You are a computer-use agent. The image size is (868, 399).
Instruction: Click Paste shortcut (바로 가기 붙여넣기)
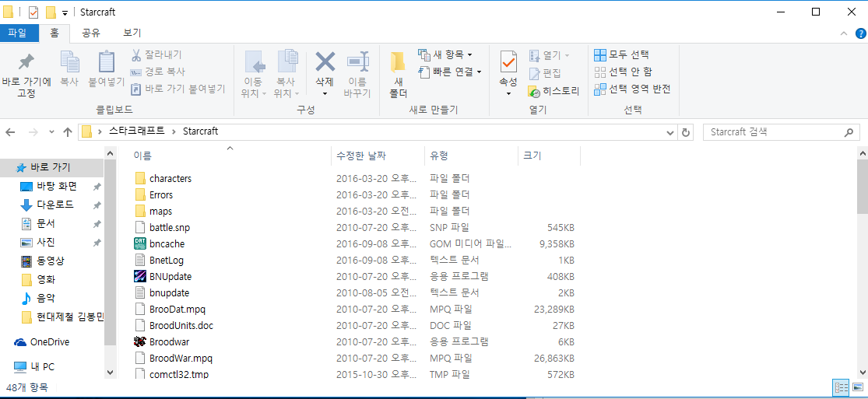point(177,89)
